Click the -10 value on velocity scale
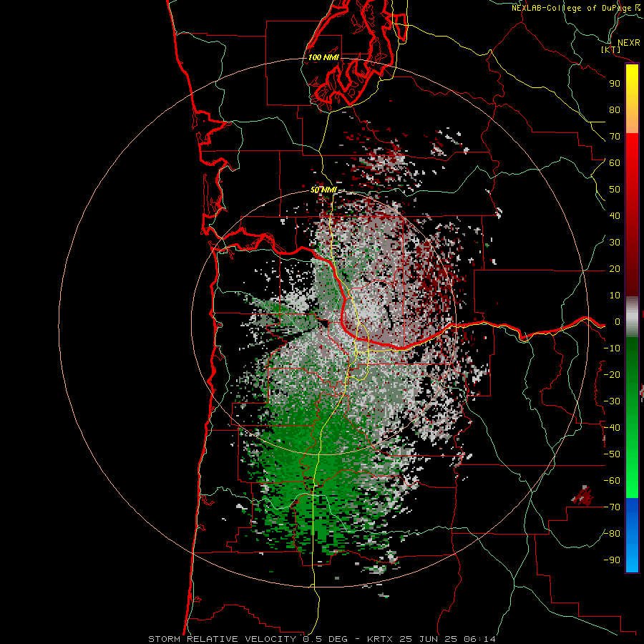644x644 pixels. (x=612, y=348)
